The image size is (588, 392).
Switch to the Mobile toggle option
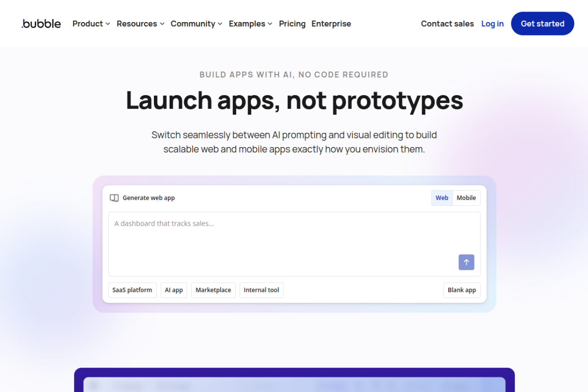coord(466,198)
